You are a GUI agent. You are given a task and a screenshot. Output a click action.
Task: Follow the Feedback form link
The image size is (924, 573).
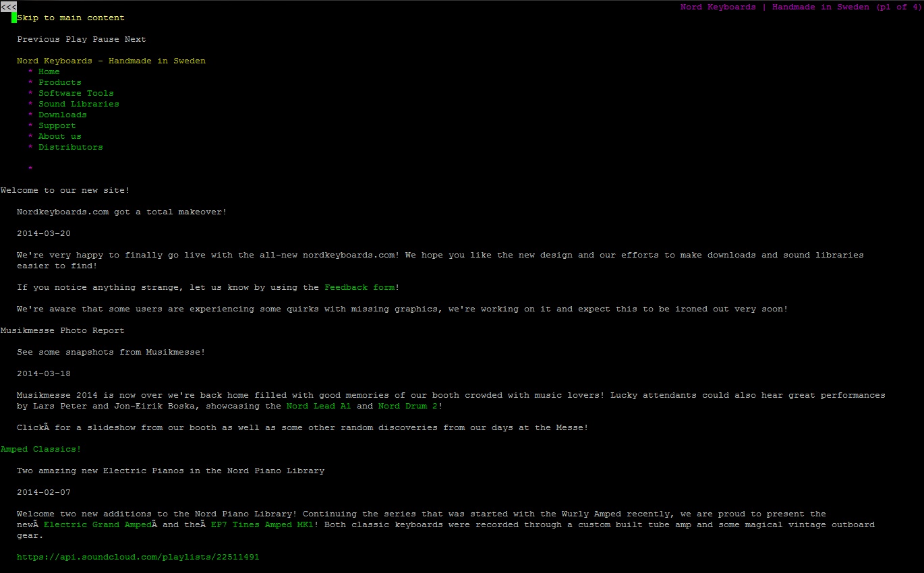[x=359, y=287]
